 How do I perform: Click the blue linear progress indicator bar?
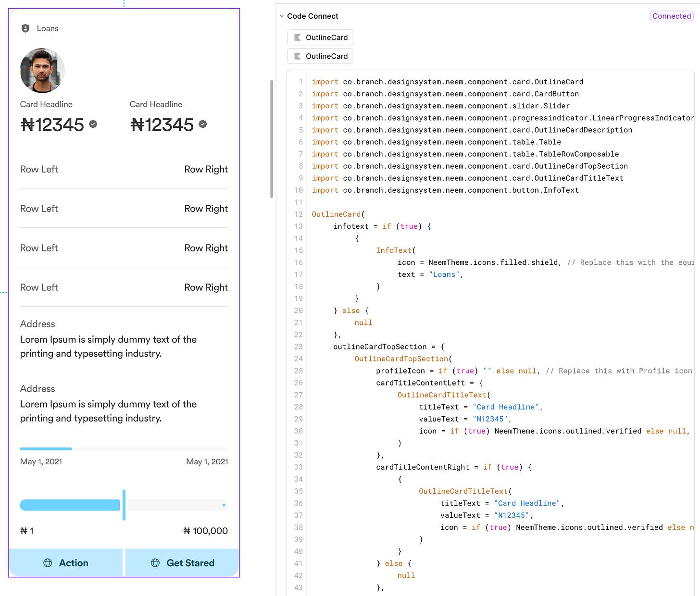(x=46, y=449)
